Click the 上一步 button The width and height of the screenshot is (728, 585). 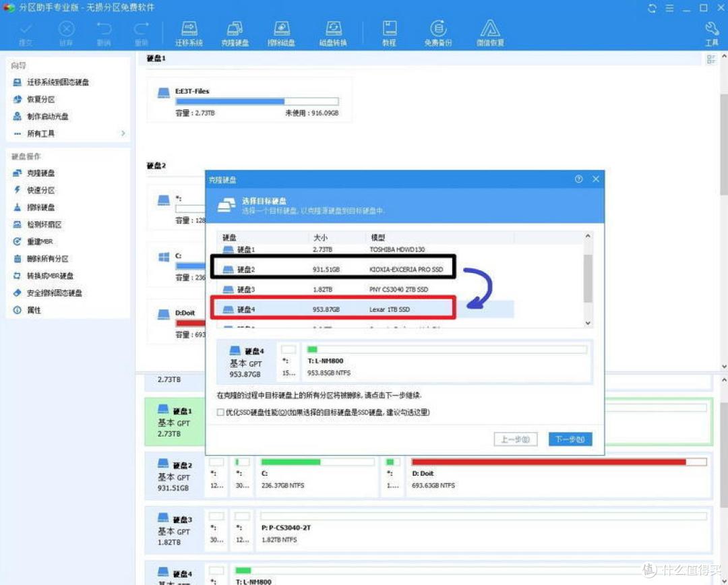[x=516, y=438]
